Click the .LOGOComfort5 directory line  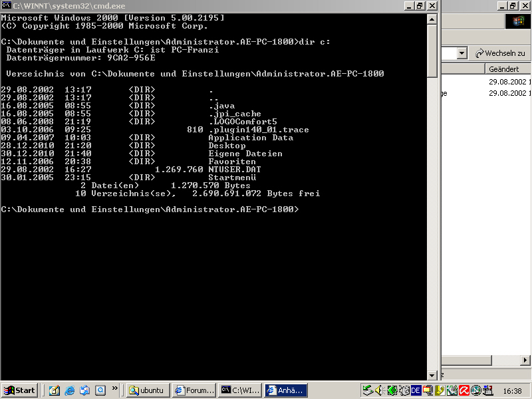(x=139, y=122)
